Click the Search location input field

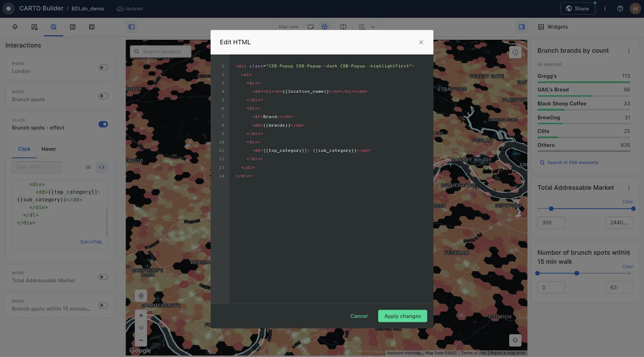[162, 51]
